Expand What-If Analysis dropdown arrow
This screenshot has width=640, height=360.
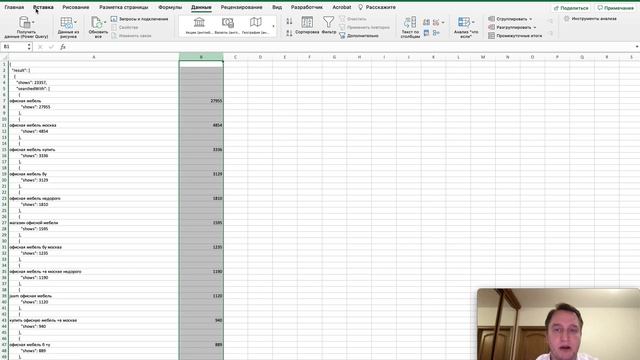pyautogui.click(x=473, y=22)
